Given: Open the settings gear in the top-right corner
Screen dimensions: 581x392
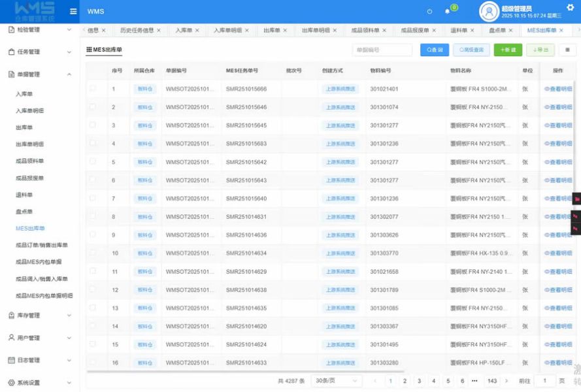Looking at the screenshot, I should [571, 7].
